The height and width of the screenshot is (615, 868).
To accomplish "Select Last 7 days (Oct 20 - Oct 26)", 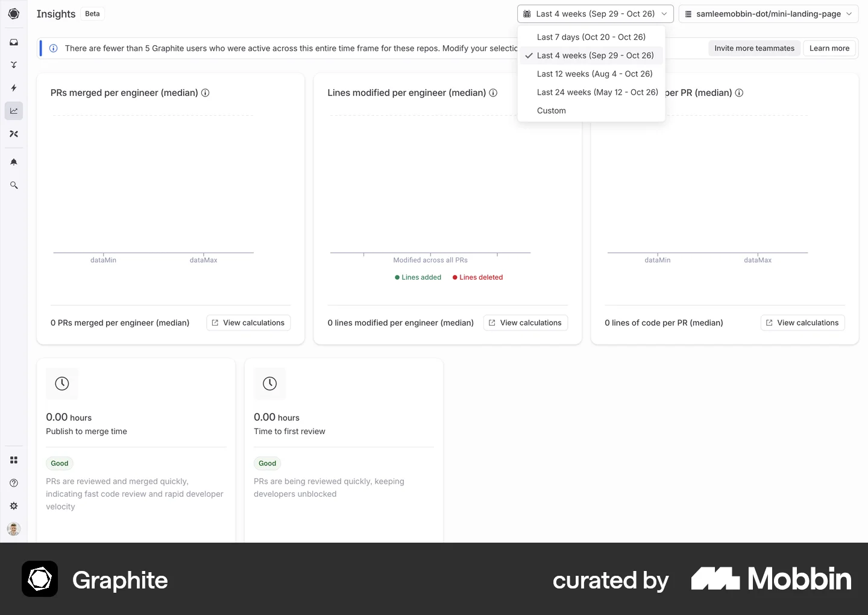I will [x=591, y=37].
